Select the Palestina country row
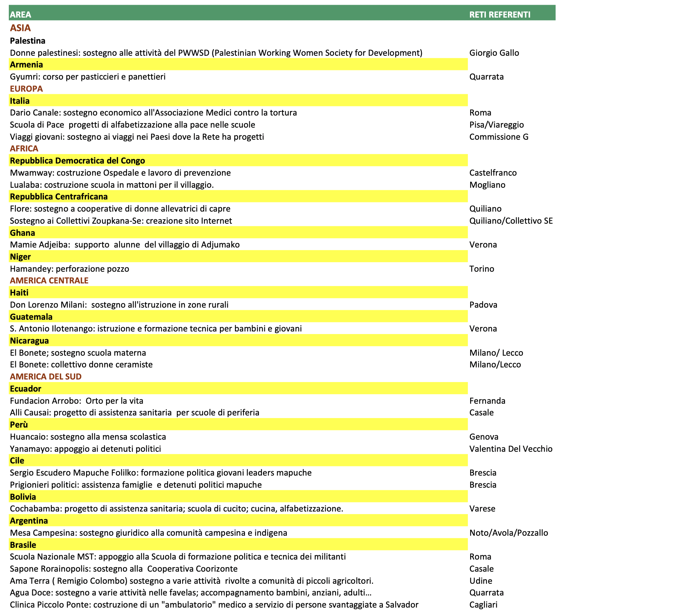 tap(28, 41)
